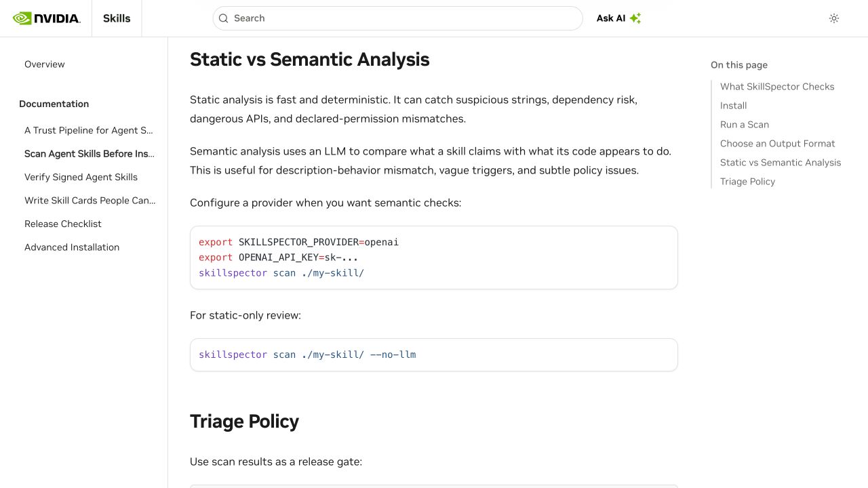Open Write Skill Cards People Can… page
The height and width of the screenshot is (488, 868).
click(90, 201)
